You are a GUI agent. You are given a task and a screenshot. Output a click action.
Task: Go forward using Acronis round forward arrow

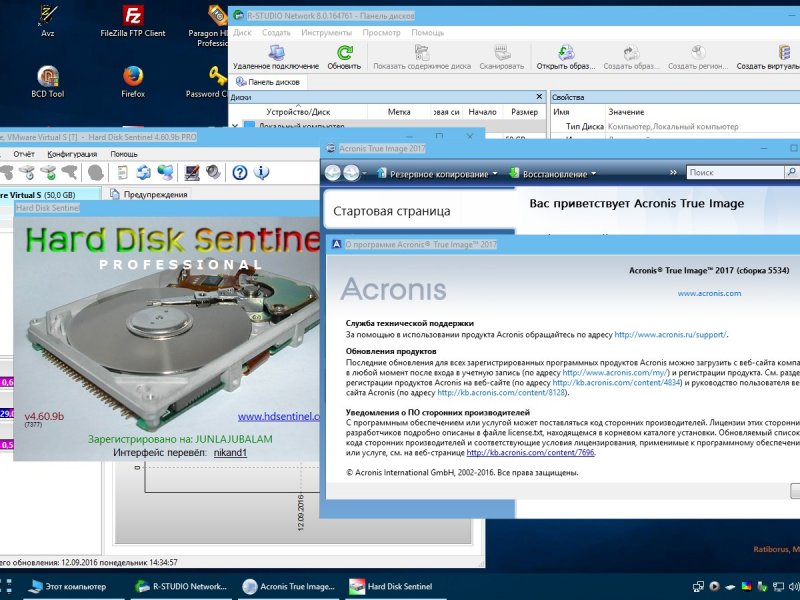351,173
